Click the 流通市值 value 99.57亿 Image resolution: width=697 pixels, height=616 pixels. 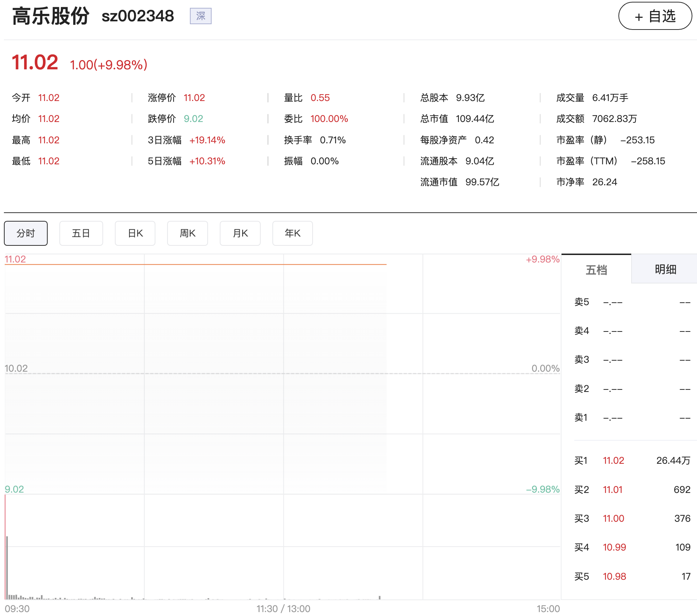click(x=482, y=182)
